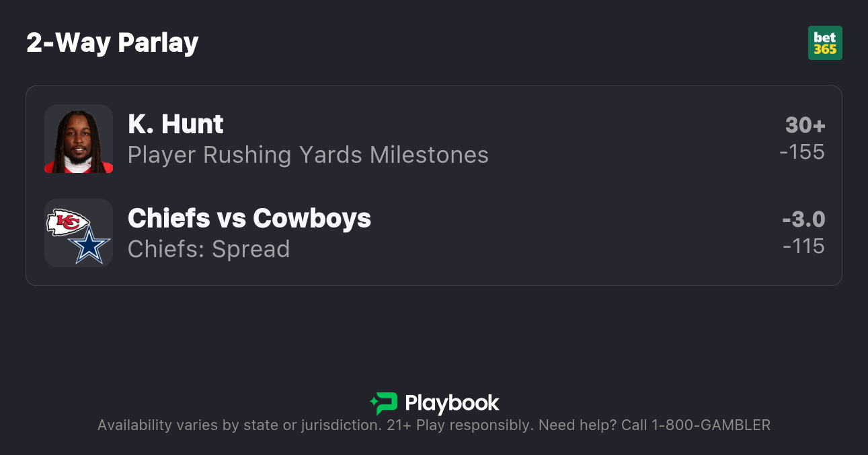Select the 30+ rushing yards milestone
Image resolution: width=868 pixels, height=455 pixels.
[805, 125]
